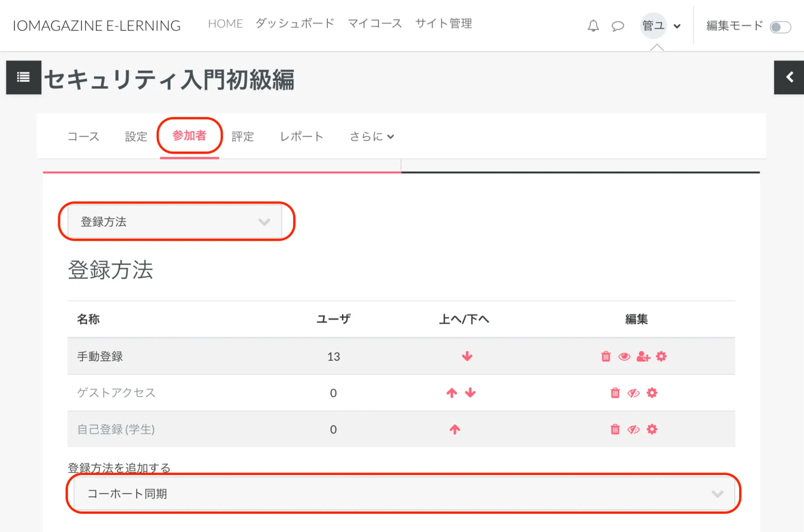
Task: Move 手動登録 down in the list
Action: [467, 356]
